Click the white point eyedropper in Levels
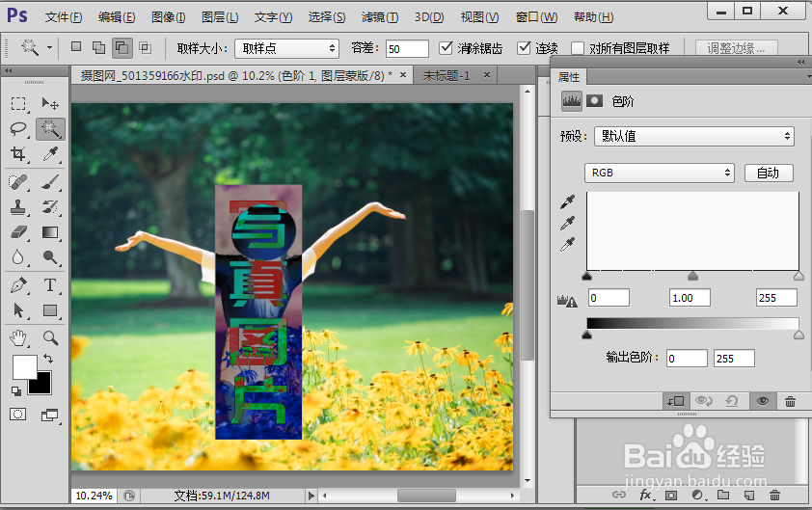 click(x=568, y=244)
